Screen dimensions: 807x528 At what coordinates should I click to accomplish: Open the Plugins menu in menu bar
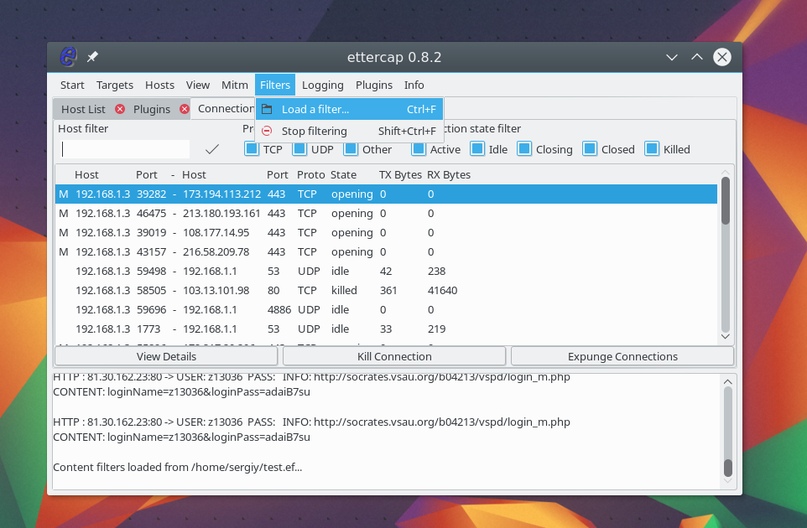click(x=374, y=85)
